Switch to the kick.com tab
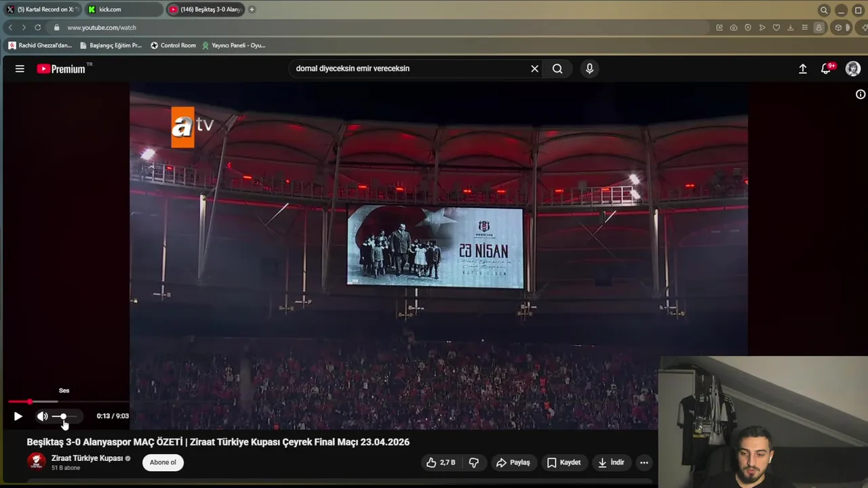 pos(123,9)
